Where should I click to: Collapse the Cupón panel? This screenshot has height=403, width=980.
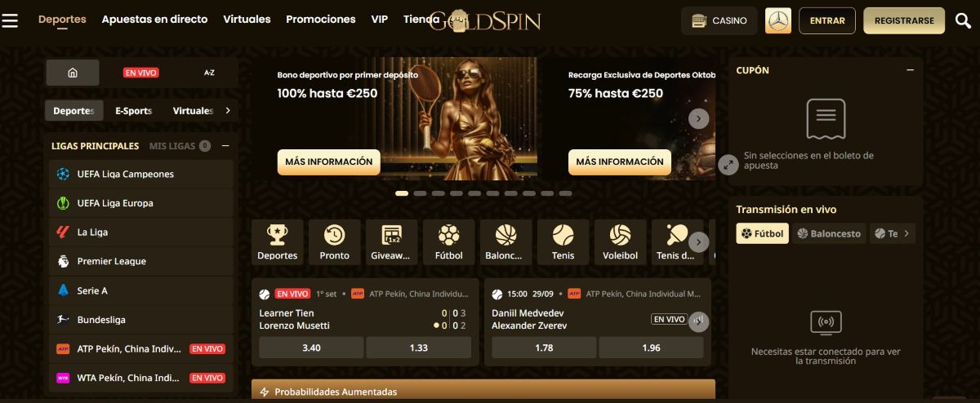tap(910, 70)
